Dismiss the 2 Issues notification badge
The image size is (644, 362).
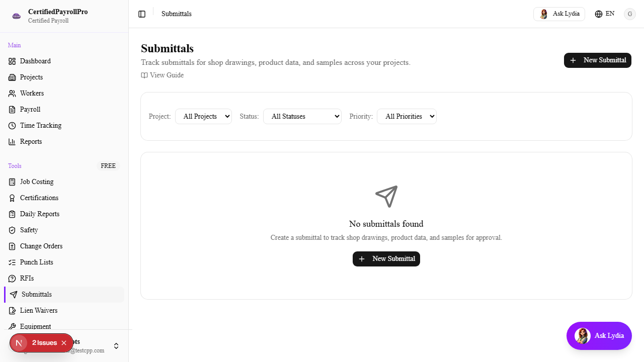(x=64, y=342)
